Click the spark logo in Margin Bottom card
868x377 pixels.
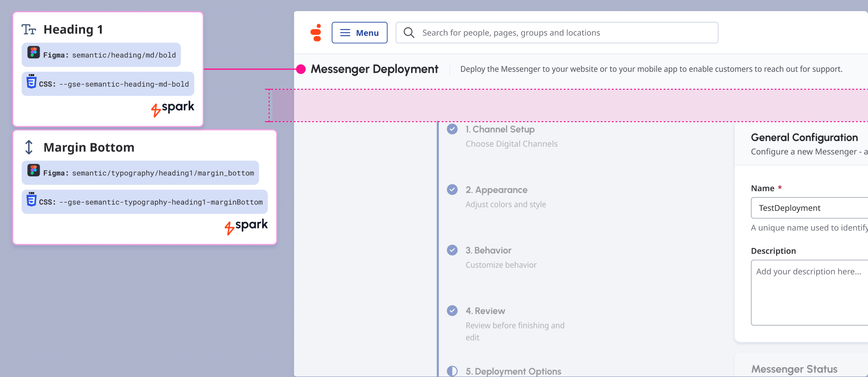tap(246, 226)
